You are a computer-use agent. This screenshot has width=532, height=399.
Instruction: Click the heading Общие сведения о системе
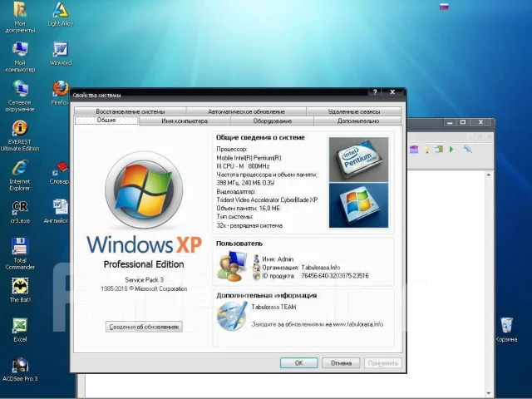point(260,137)
